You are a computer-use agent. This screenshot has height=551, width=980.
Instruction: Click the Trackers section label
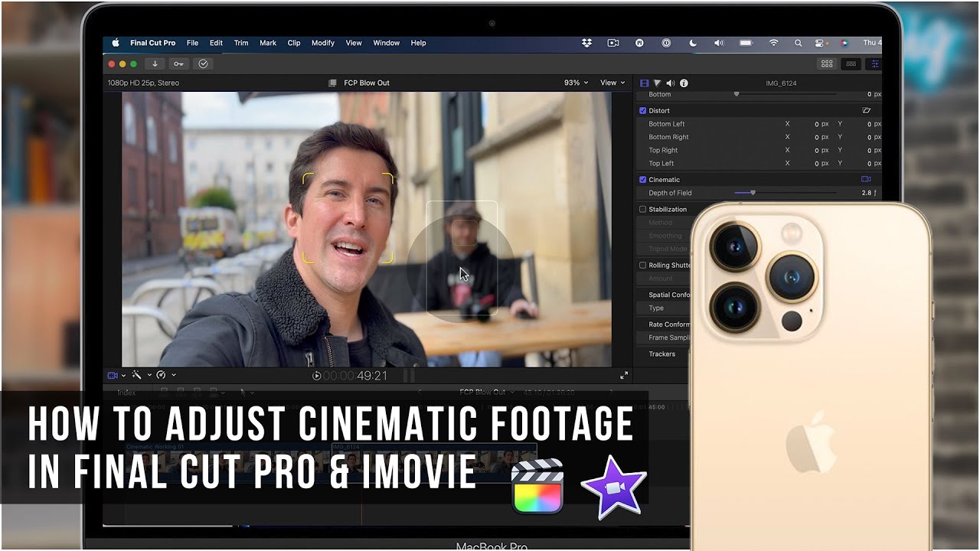click(x=661, y=354)
